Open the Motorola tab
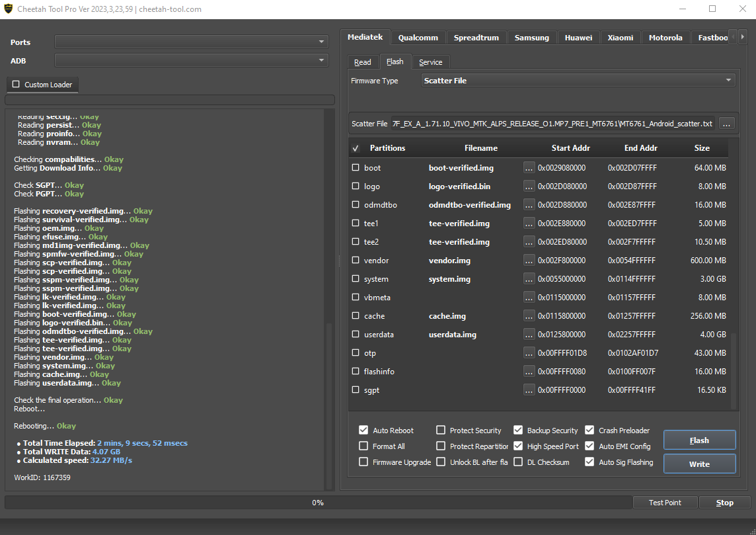This screenshot has width=756, height=535. pos(666,38)
